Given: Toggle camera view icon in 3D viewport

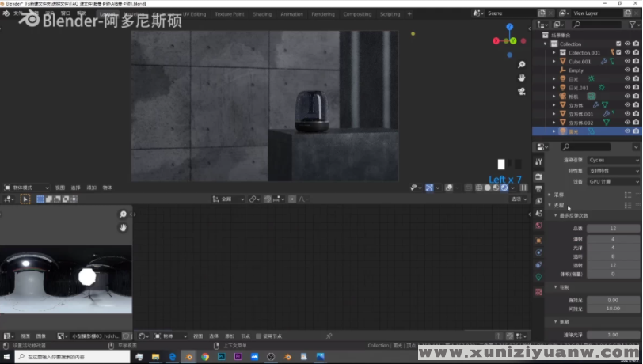Looking at the screenshot, I should coord(522,91).
